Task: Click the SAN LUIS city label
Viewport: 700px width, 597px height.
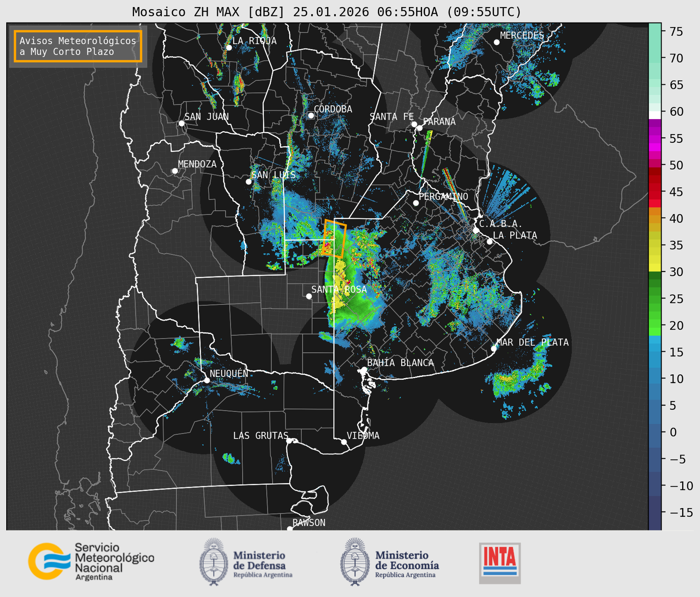Action: click(x=273, y=175)
